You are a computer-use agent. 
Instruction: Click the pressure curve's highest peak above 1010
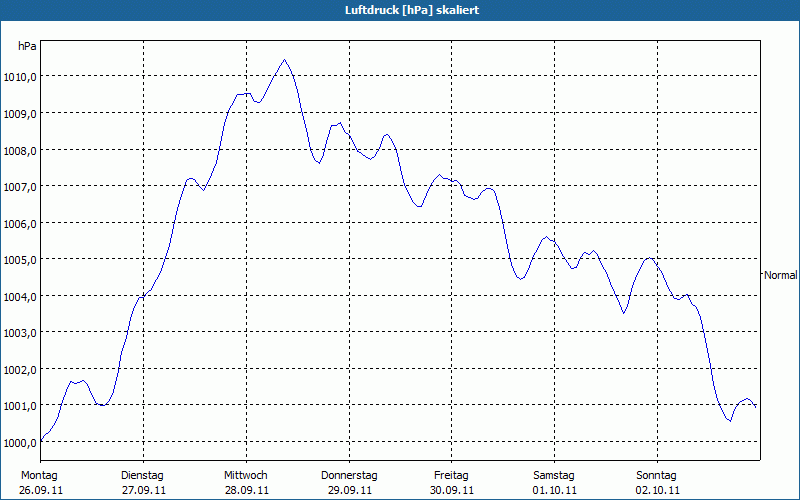[x=285, y=60]
